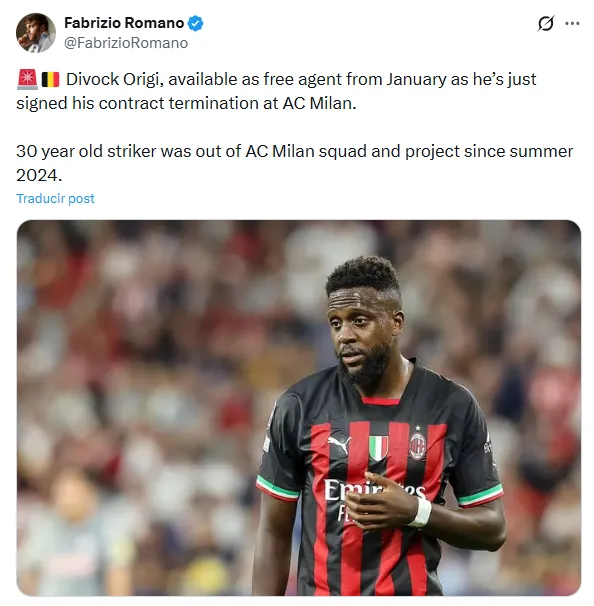
Task: Click the tweet text starting Divock Origi
Action: pyautogui.click(x=276, y=91)
